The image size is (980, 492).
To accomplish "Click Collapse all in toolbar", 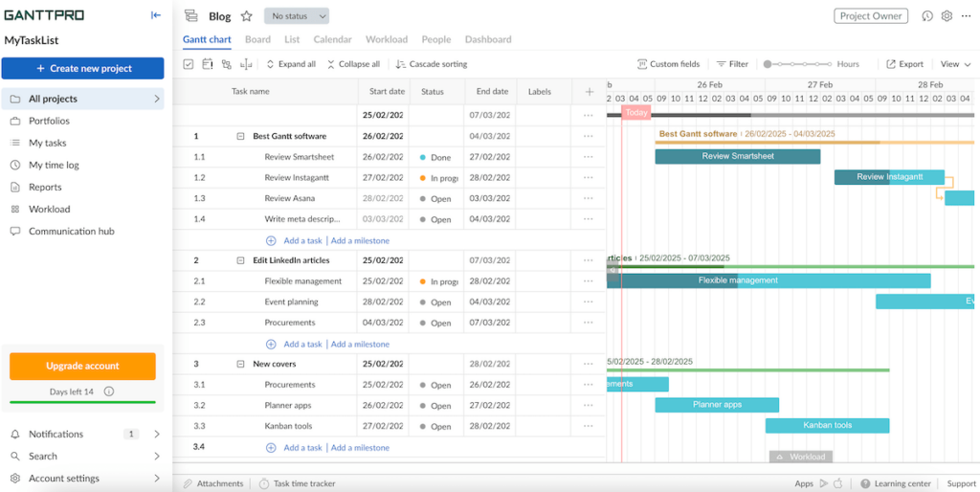I will [353, 64].
